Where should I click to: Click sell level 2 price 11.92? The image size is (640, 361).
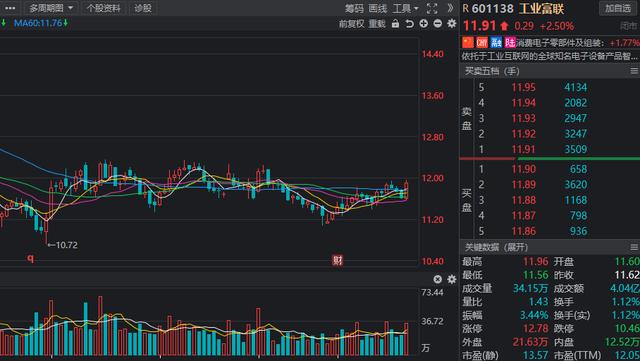523,134
